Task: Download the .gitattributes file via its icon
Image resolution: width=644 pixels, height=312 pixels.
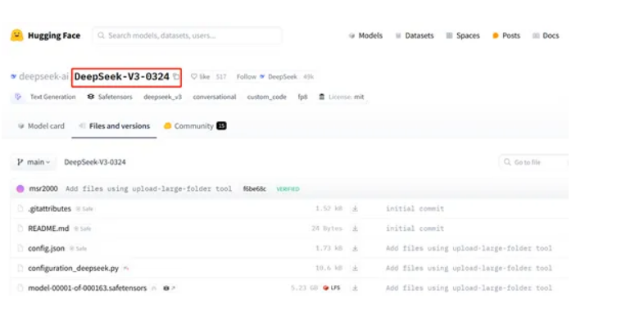Action: [355, 209]
